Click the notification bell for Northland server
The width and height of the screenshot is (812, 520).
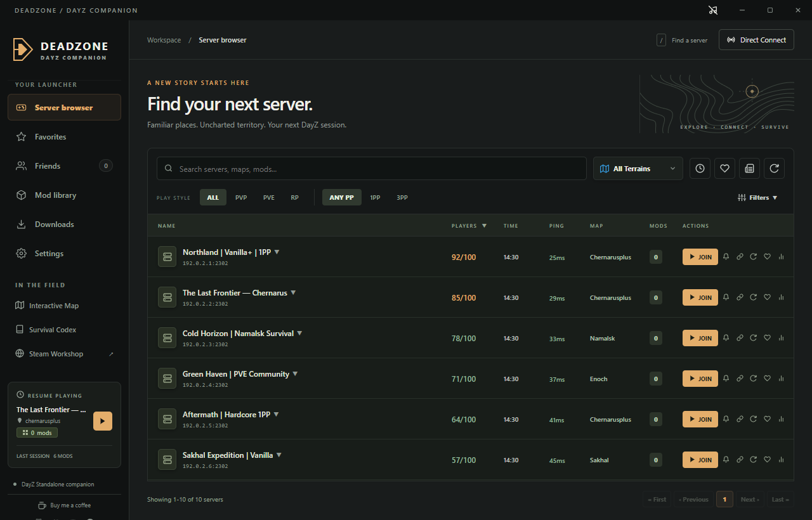[726, 257]
